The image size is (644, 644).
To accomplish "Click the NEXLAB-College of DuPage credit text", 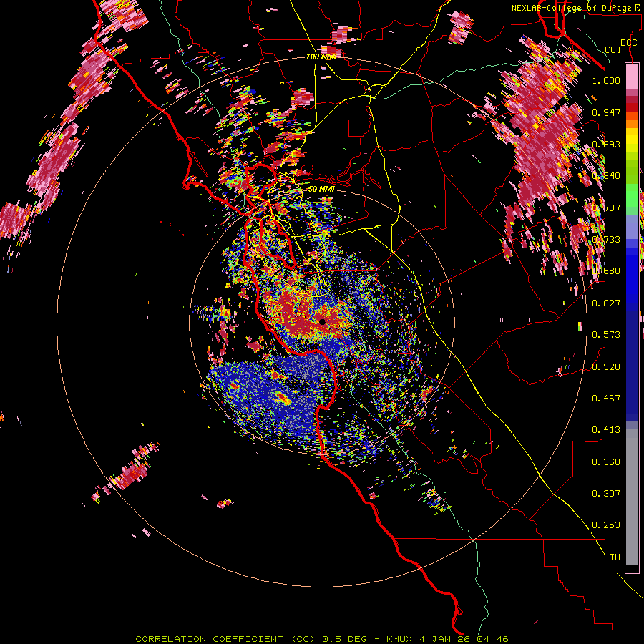I will [575, 8].
